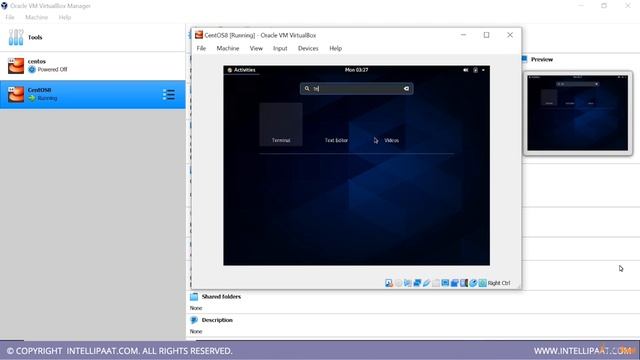Launch Terminal from search results
This screenshot has height=360, width=640.
[281, 124]
